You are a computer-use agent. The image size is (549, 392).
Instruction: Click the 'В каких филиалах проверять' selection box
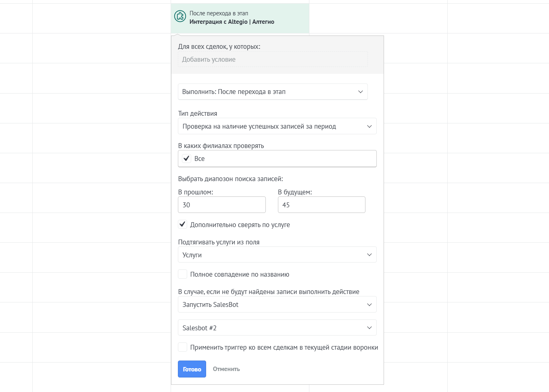point(277,158)
